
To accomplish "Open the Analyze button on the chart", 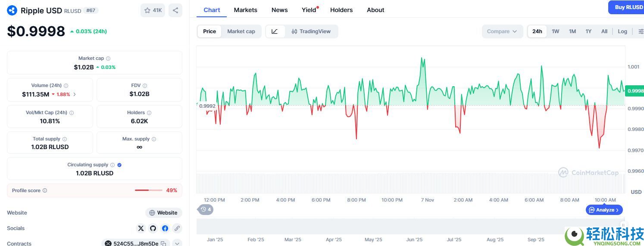I will pyautogui.click(x=604, y=210).
